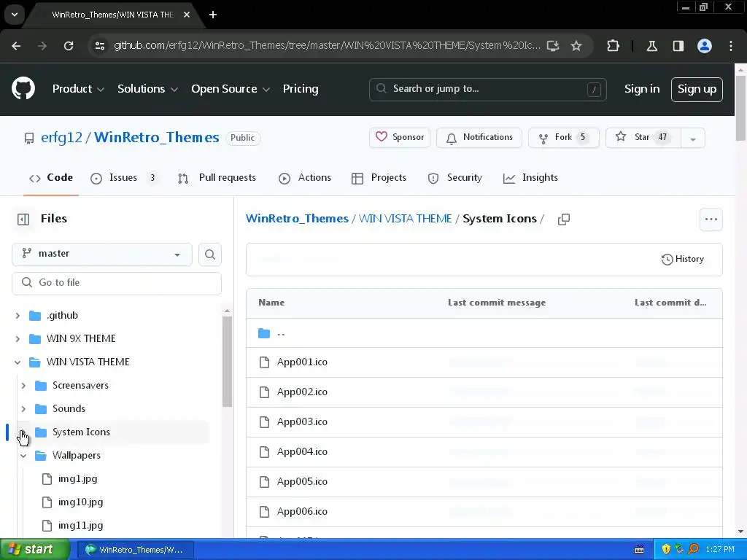Expand the Solutions menu
Image resolution: width=747 pixels, height=560 pixels.
(x=147, y=89)
